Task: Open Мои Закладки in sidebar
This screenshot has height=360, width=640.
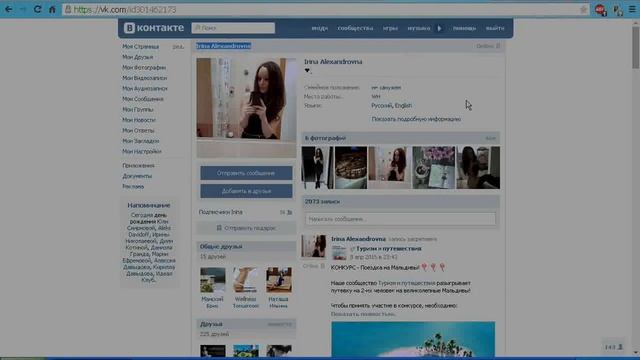Action: [141, 141]
